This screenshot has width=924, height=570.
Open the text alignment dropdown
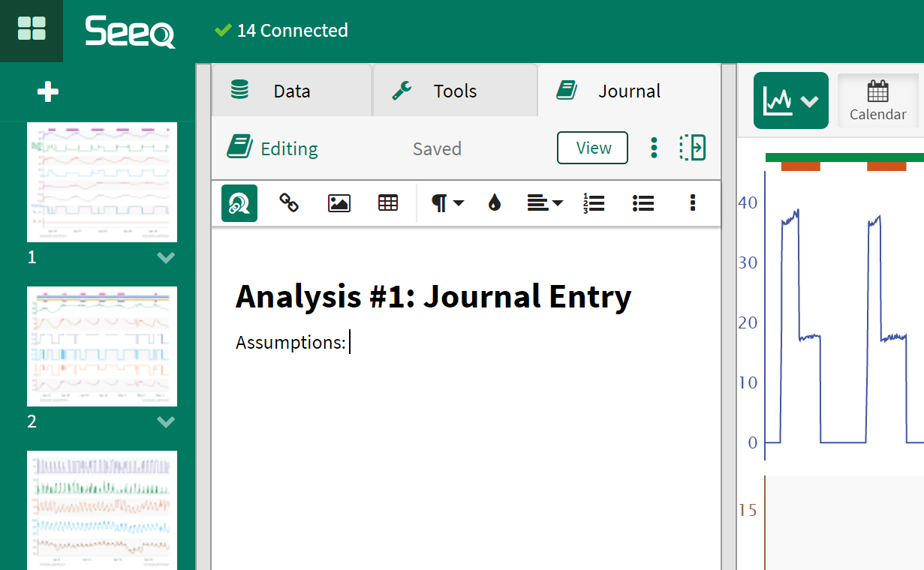pyautogui.click(x=545, y=203)
